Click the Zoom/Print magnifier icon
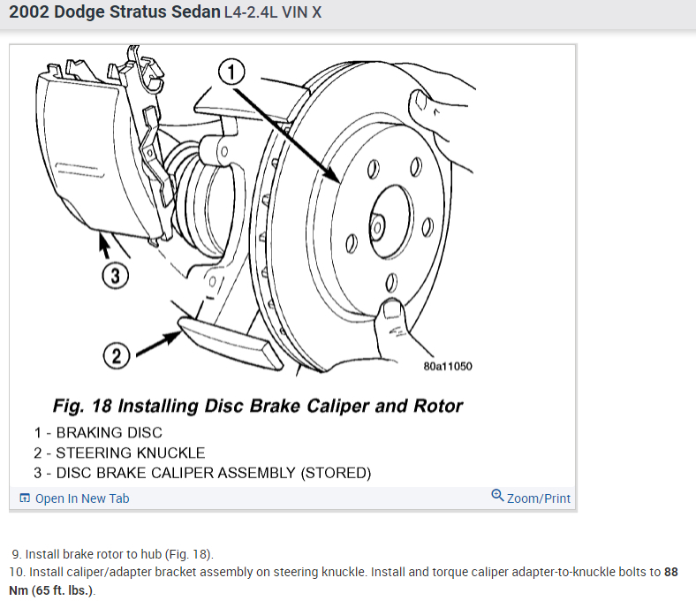 coord(497,495)
